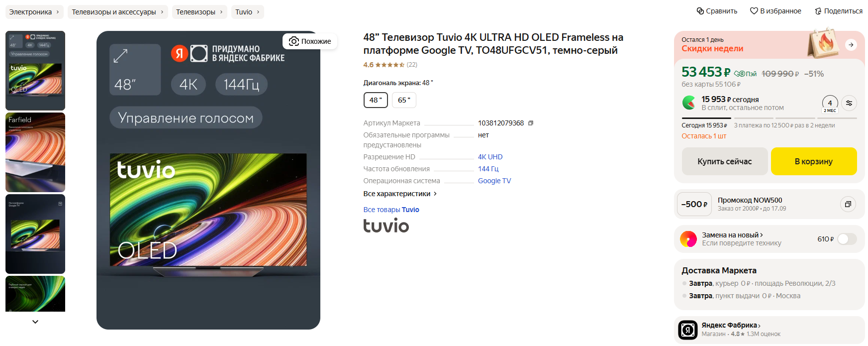Image resolution: width=868 pixels, height=346 pixels.
Task: Click the Сравнить compare icon
Action: pyautogui.click(x=700, y=11)
